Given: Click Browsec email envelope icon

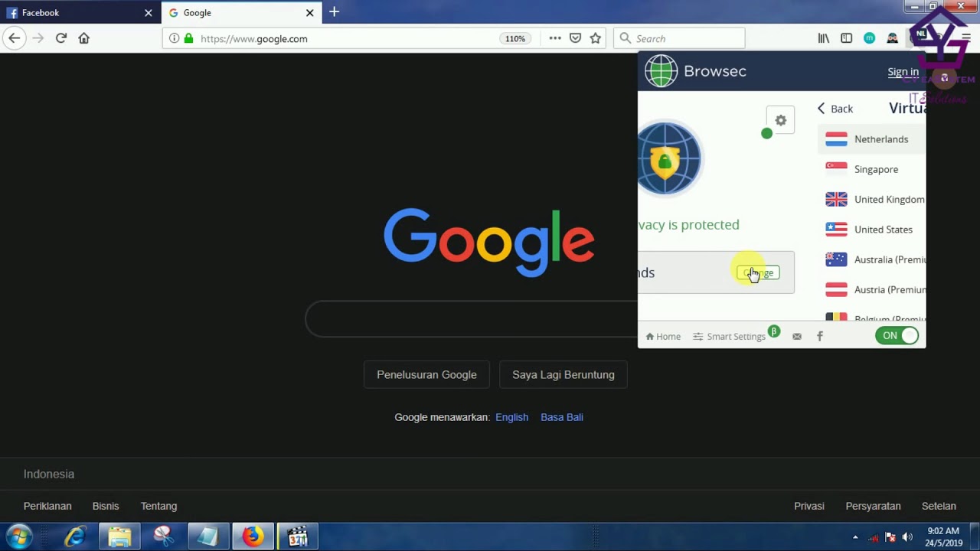Looking at the screenshot, I should point(797,336).
